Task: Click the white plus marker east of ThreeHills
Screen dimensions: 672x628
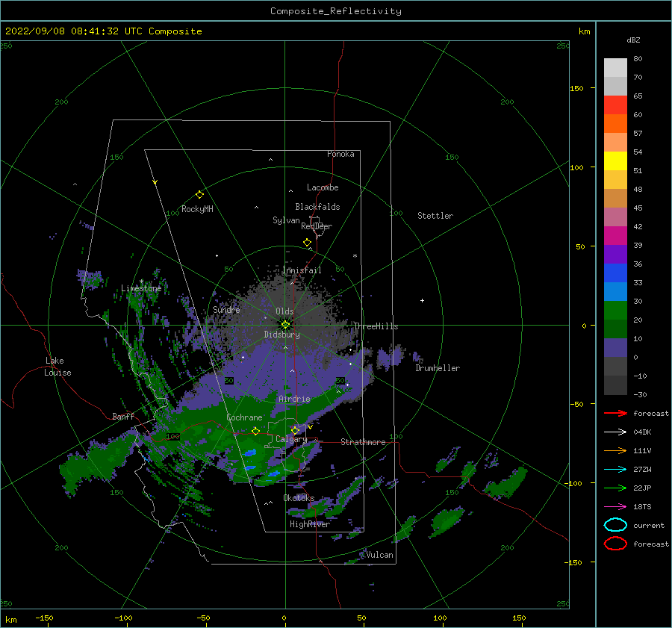Action: tap(422, 300)
